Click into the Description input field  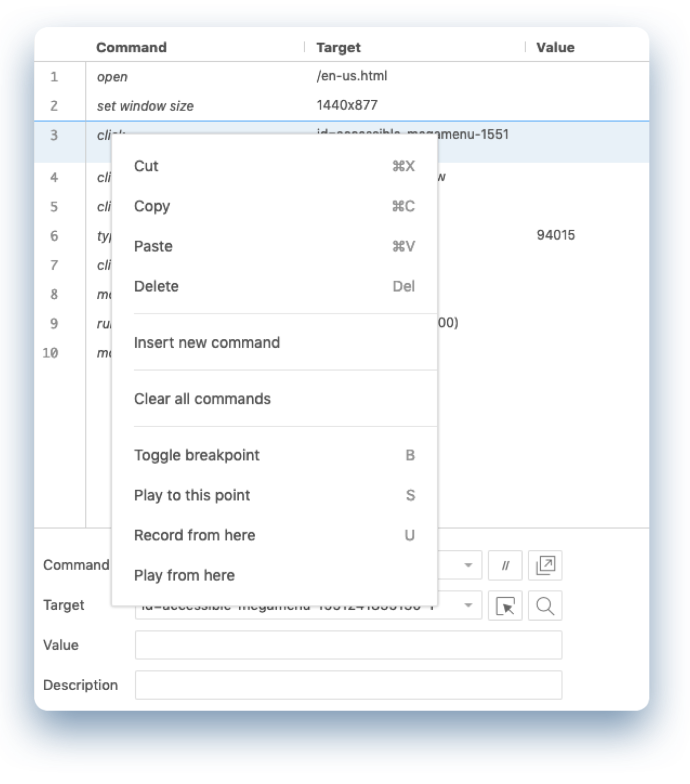pos(348,685)
